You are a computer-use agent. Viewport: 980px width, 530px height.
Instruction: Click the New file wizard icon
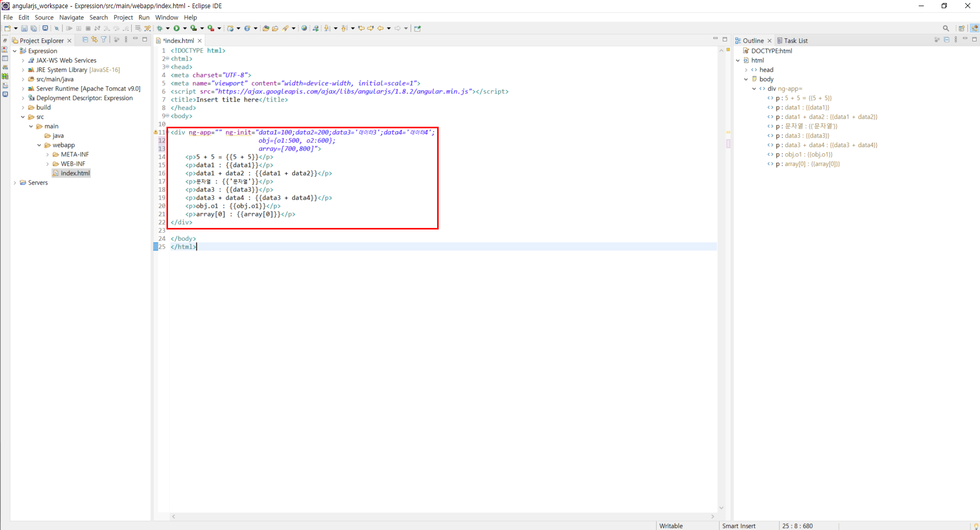tap(7, 29)
